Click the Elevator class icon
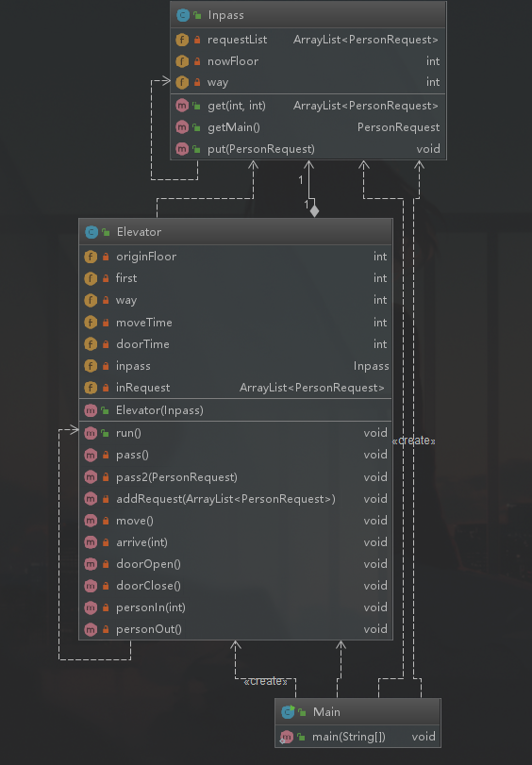The image size is (532, 765). [91, 232]
